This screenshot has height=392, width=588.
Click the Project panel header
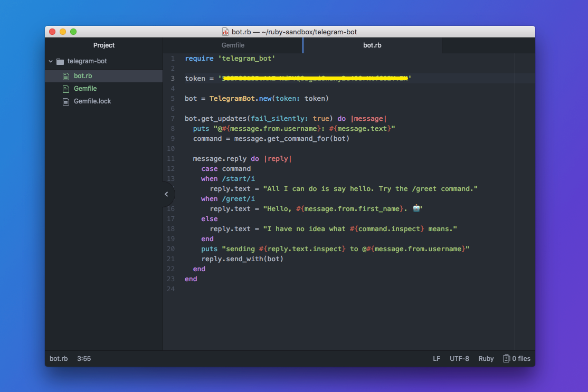[x=104, y=45]
